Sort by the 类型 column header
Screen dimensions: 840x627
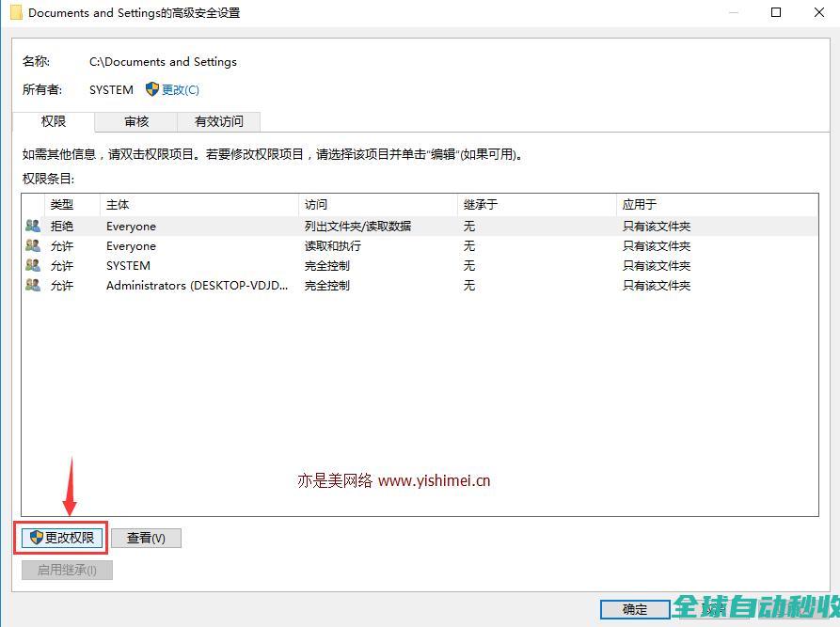(62, 204)
